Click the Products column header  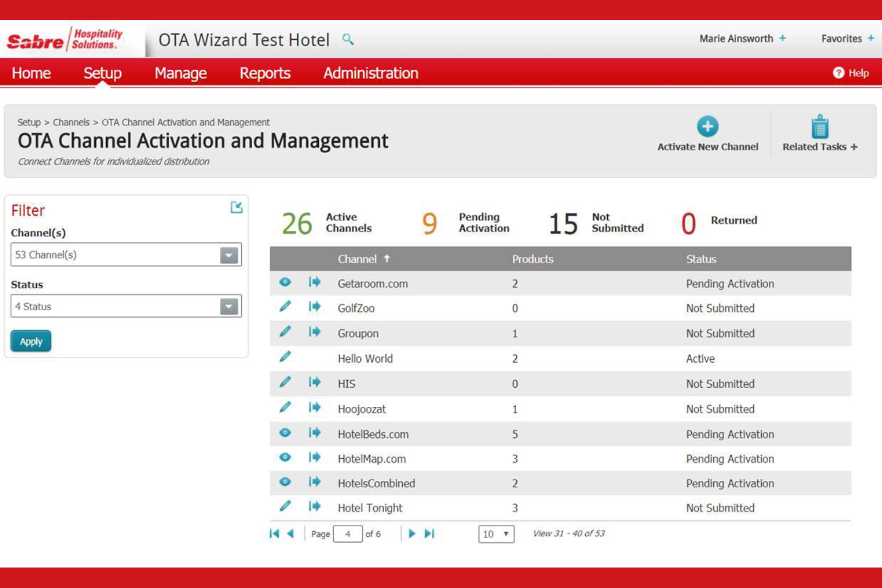(533, 259)
